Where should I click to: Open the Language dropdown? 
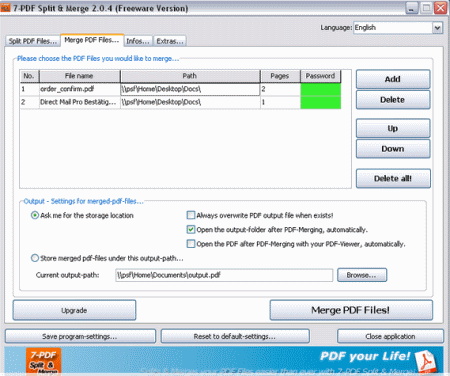[x=437, y=28]
